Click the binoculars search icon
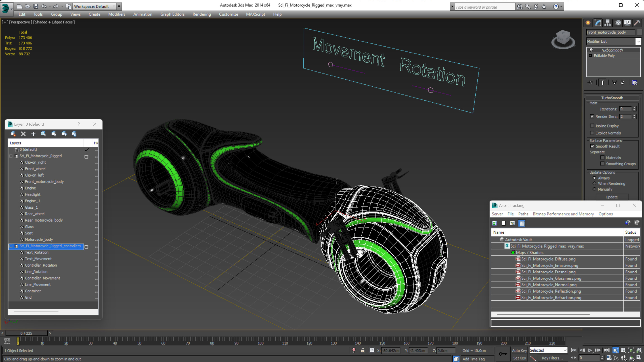The image size is (644, 362). (519, 7)
